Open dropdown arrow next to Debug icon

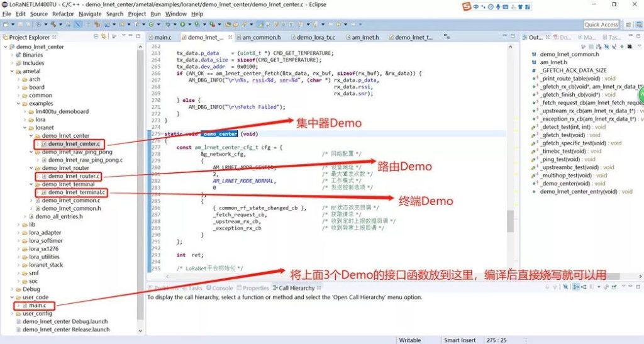(175, 25)
